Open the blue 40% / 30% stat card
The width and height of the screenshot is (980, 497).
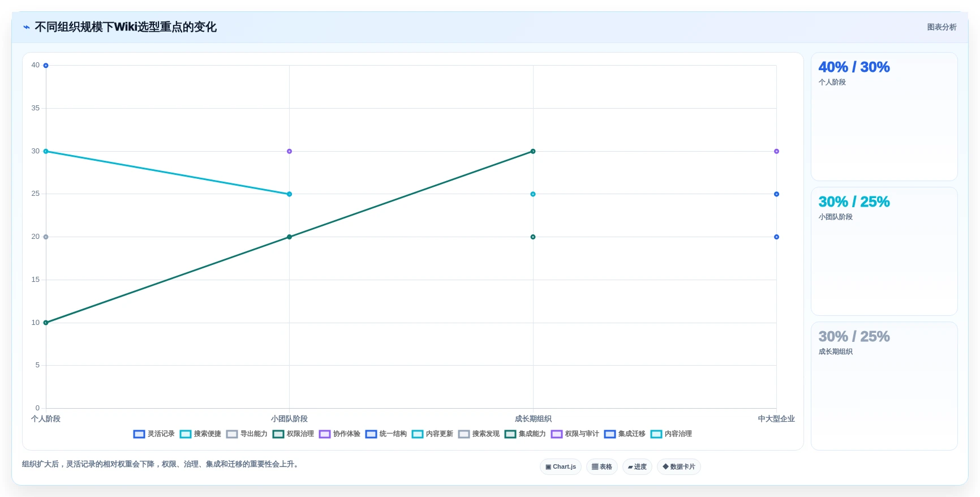click(x=884, y=117)
